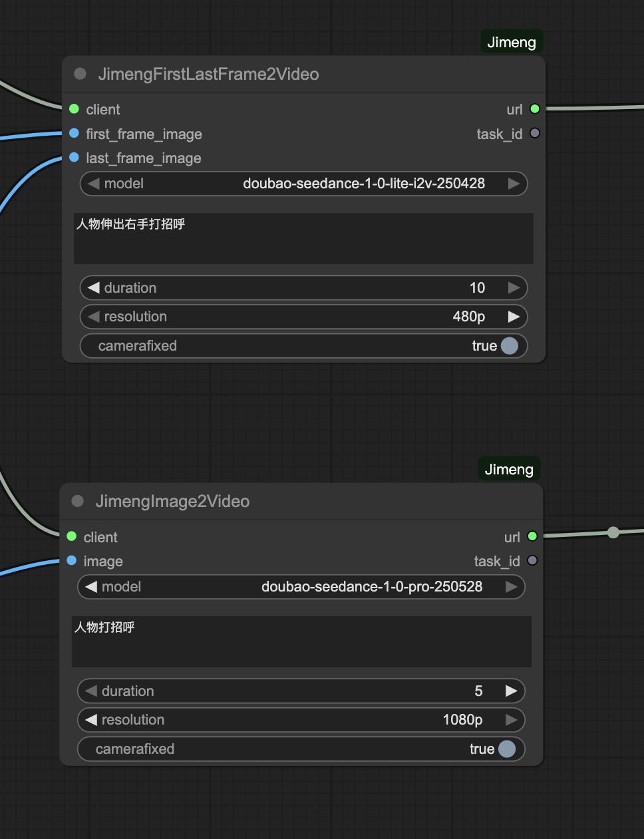This screenshot has width=644, height=839.
Task: Collapse the JimengImage2Video node via its gray dot
Action: tap(78, 501)
